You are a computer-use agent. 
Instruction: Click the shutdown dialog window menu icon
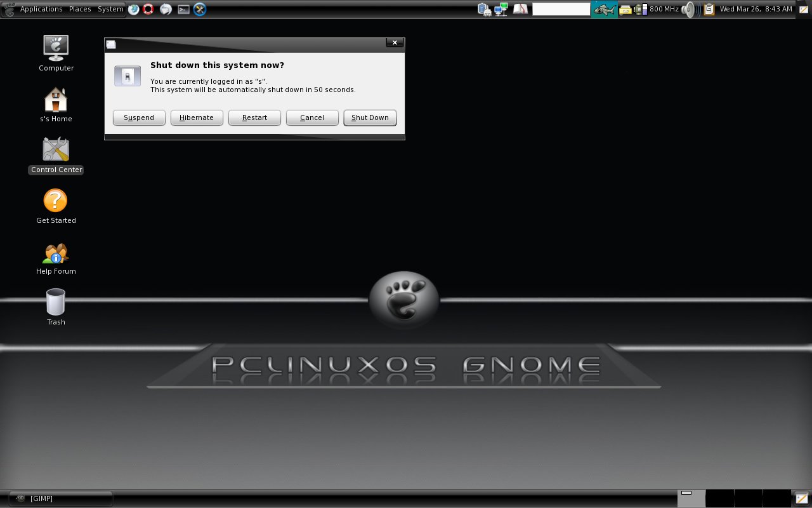pyautogui.click(x=111, y=44)
